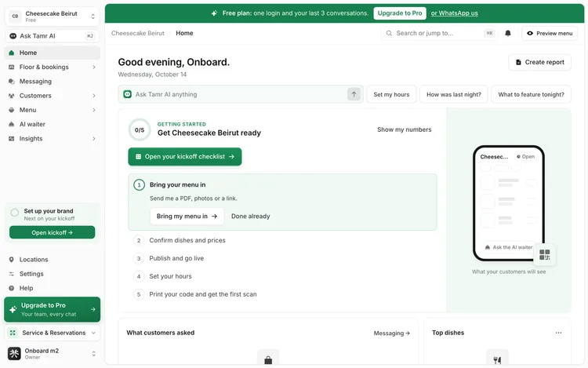
Task: Click the 'What to feature tonight?' chip
Action: point(531,94)
